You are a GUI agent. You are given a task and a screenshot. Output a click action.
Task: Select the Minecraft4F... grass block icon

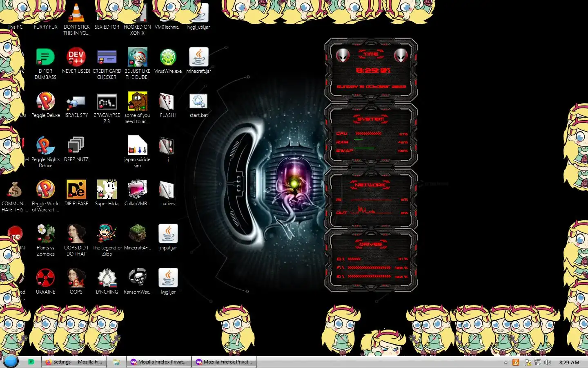tap(137, 237)
